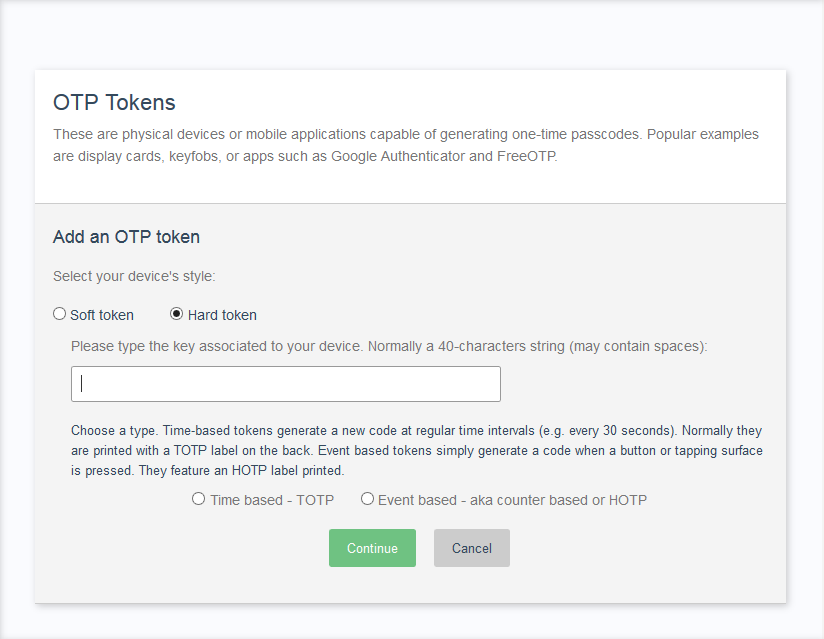Click the OTP Tokens heading
The image size is (824, 639).
(x=114, y=103)
